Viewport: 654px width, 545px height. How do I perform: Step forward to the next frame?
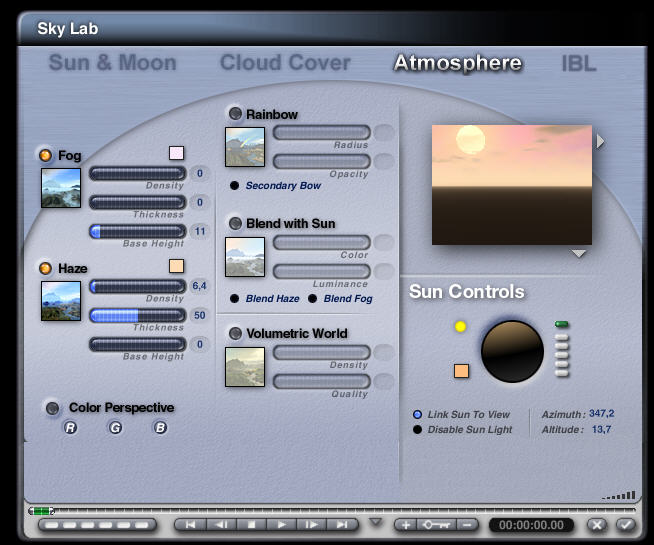coord(311,525)
